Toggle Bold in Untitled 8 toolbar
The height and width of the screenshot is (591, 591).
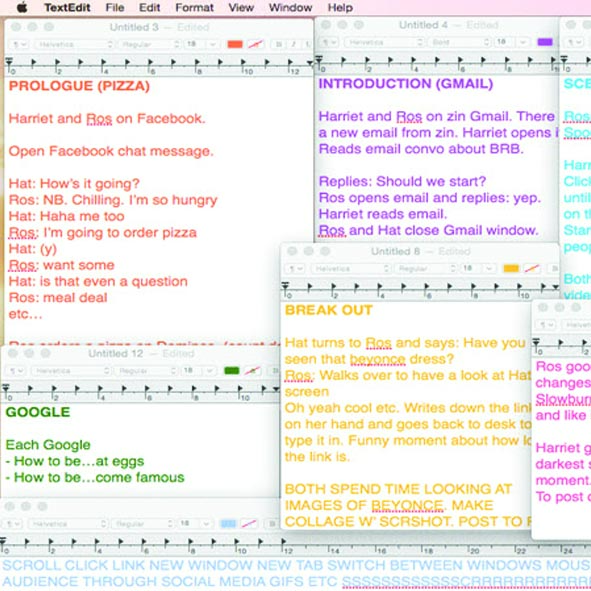[554, 268]
